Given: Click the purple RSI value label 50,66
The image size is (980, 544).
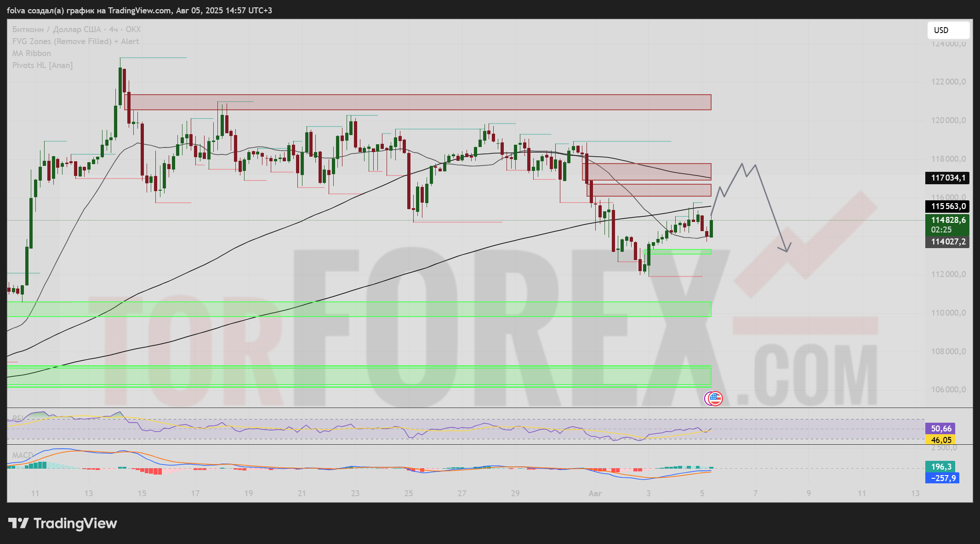Looking at the screenshot, I should (x=940, y=429).
